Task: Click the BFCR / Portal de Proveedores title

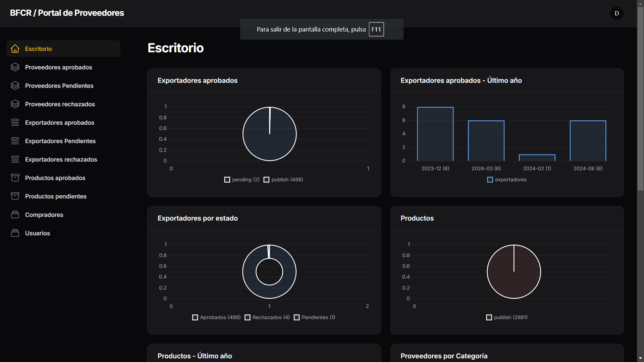Action: pyautogui.click(x=67, y=13)
